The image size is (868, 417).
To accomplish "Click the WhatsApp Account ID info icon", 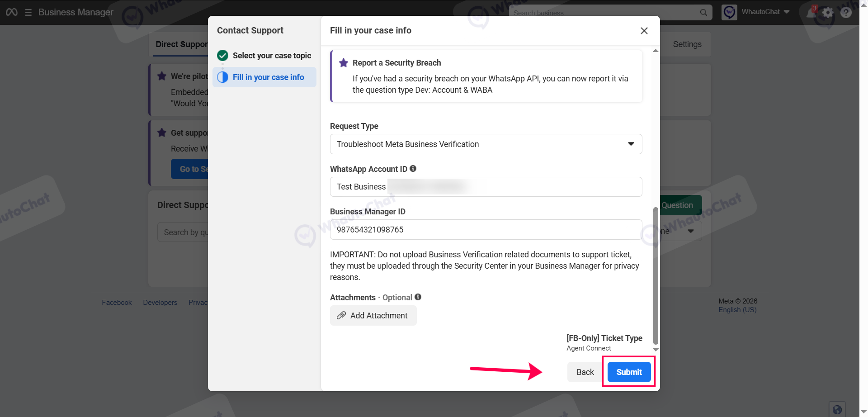I will 413,169.
